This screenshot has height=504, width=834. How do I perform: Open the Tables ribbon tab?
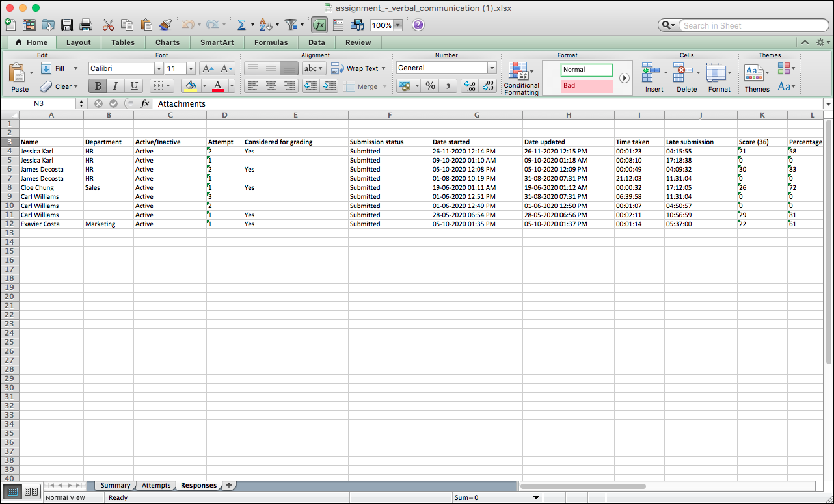(123, 42)
